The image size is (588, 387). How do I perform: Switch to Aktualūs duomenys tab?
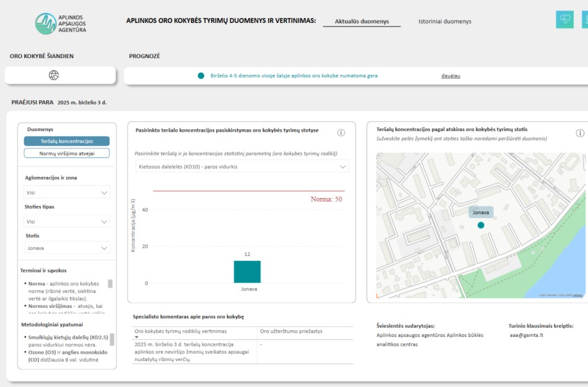coord(362,22)
